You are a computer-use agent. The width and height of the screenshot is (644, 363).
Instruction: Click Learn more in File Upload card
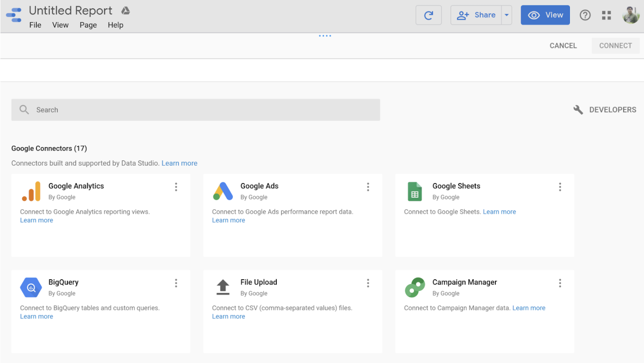(x=228, y=316)
